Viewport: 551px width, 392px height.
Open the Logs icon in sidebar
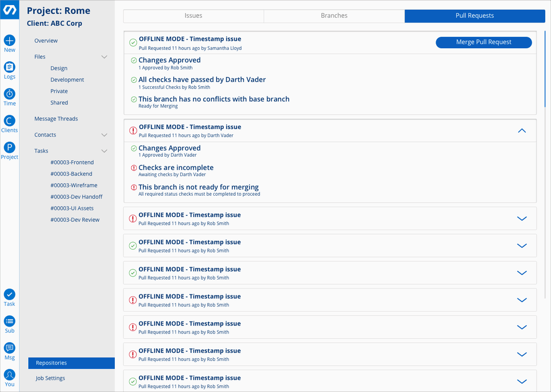coord(10,67)
